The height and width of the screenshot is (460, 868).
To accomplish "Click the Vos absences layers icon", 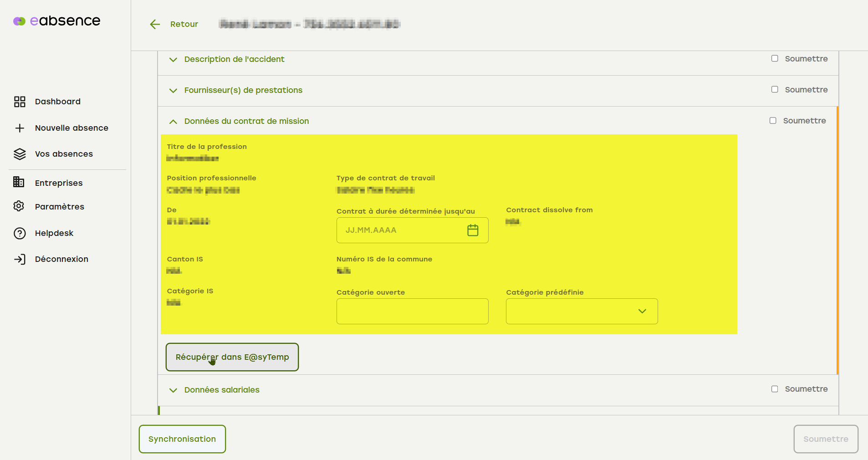I will (x=20, y=154).
